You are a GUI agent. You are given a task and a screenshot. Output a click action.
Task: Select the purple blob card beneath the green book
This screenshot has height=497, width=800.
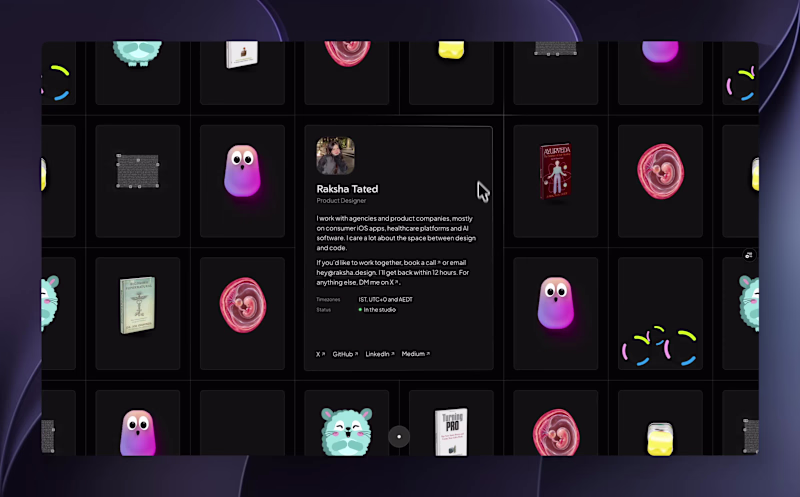pyautogui.click(x=138, y=423)
